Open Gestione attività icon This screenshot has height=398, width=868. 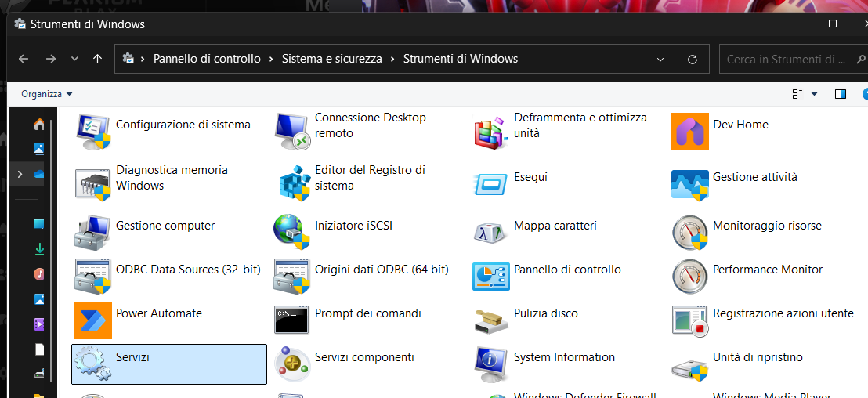click(x=689, y=184)
